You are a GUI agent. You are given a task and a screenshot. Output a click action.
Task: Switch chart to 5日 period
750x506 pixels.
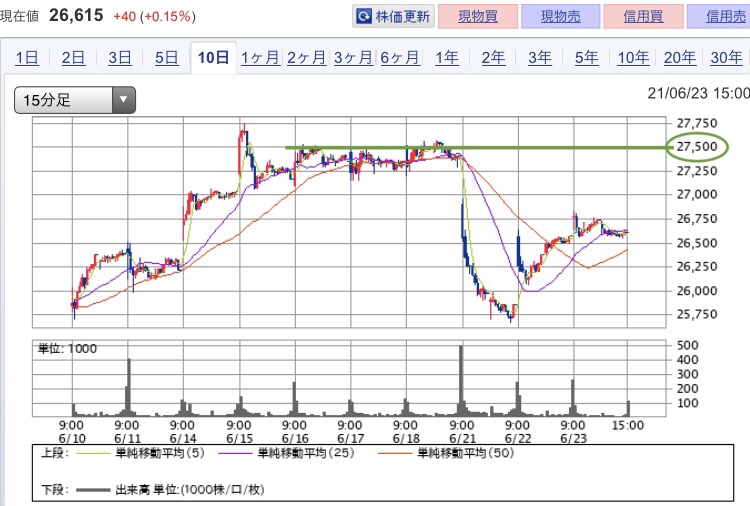tap(166, 58)
